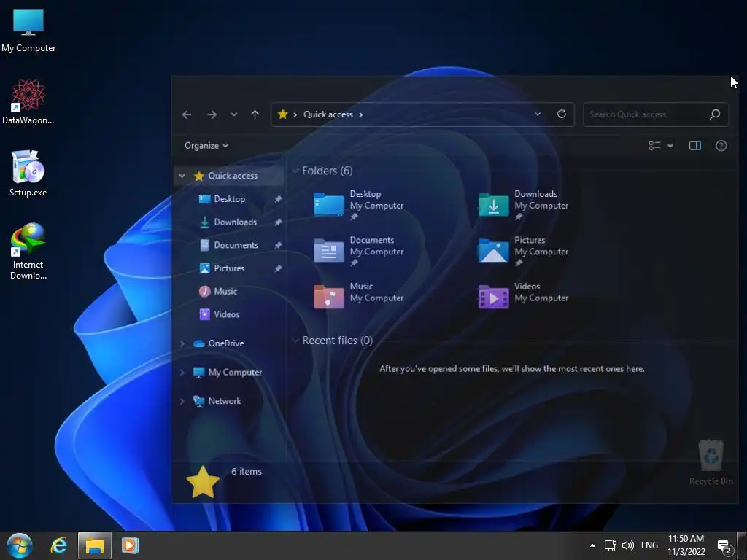Refresh the Quick access view
The image size is (747, 560).
pos(562,114)
